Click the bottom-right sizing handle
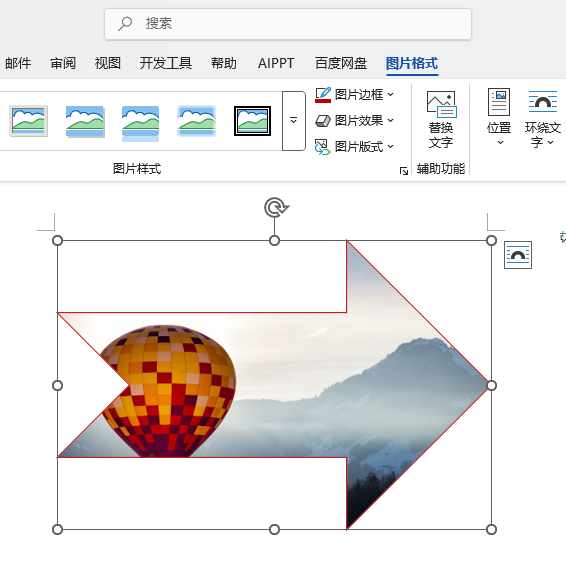 [x=491, y=530]
